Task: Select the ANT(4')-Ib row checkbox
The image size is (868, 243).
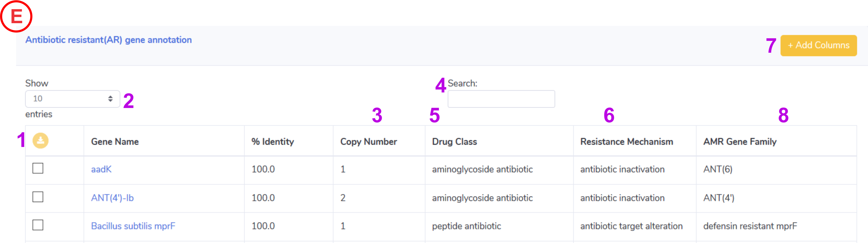Action: tap(38, 197)
